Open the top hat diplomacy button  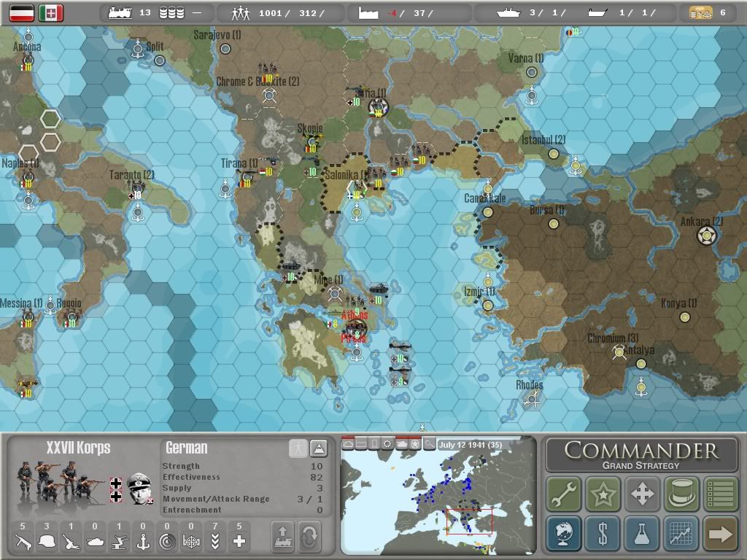pos(681,494)
